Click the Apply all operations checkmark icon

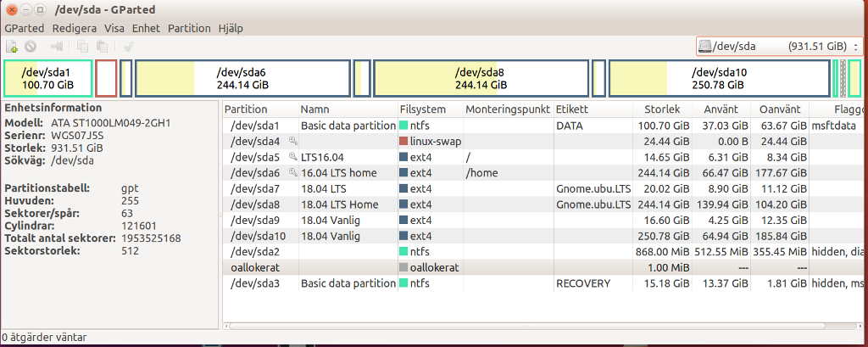[128, 47]
